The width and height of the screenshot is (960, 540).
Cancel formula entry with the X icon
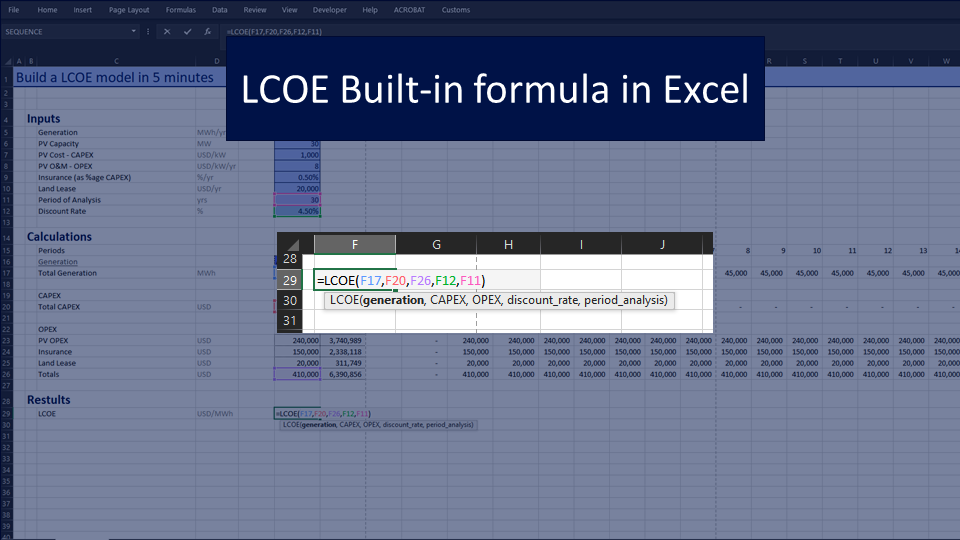(167, 32)
